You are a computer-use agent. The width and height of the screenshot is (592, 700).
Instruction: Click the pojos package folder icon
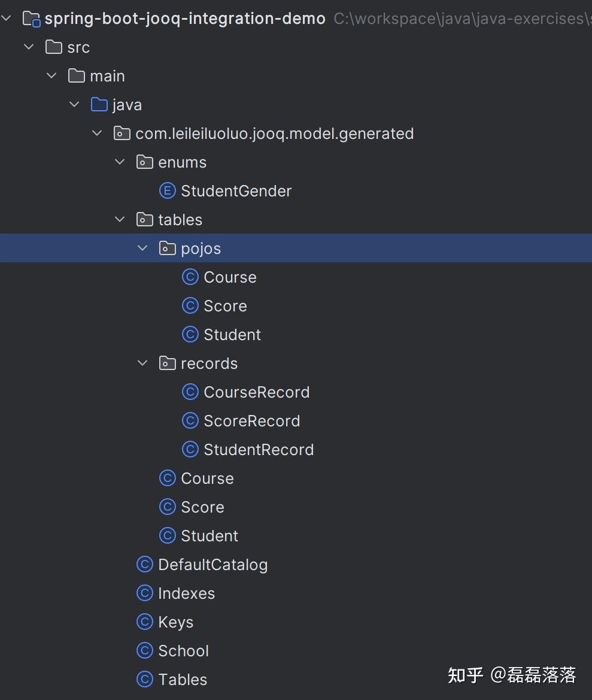tap(168, 249)
